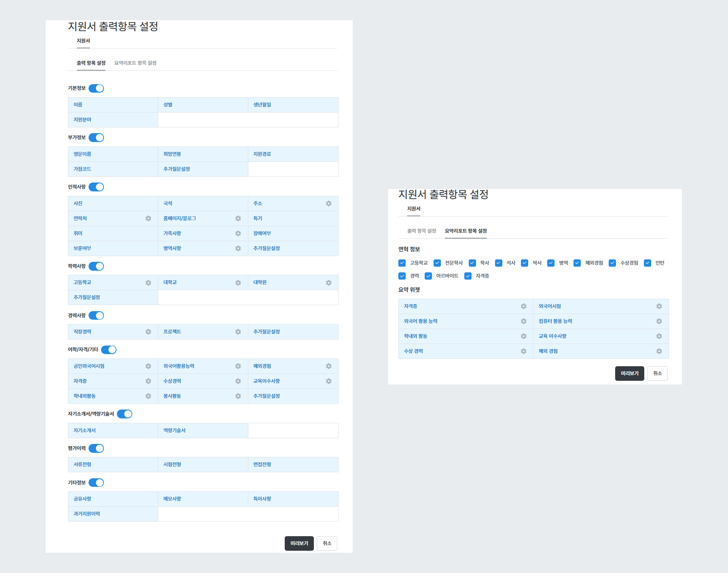Open settings gear for 학내외활동 item
This screenshot has height=573, width=728.
pos(148,396)
